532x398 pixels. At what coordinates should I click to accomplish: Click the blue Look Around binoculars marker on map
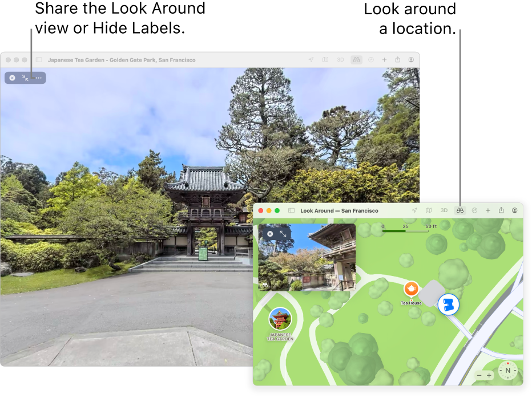[x=449, y=304]
